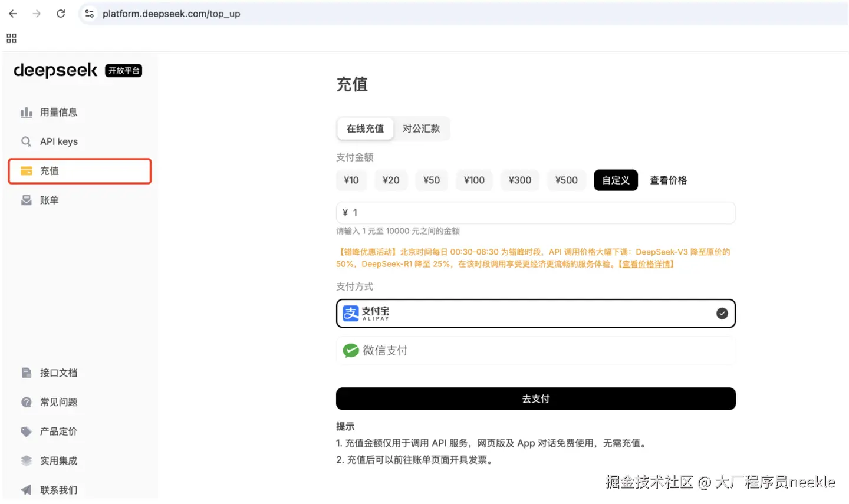This screenshot has height=504, width=849.
Task: Choose the ¥100 amount
Action: pos(474,180)
